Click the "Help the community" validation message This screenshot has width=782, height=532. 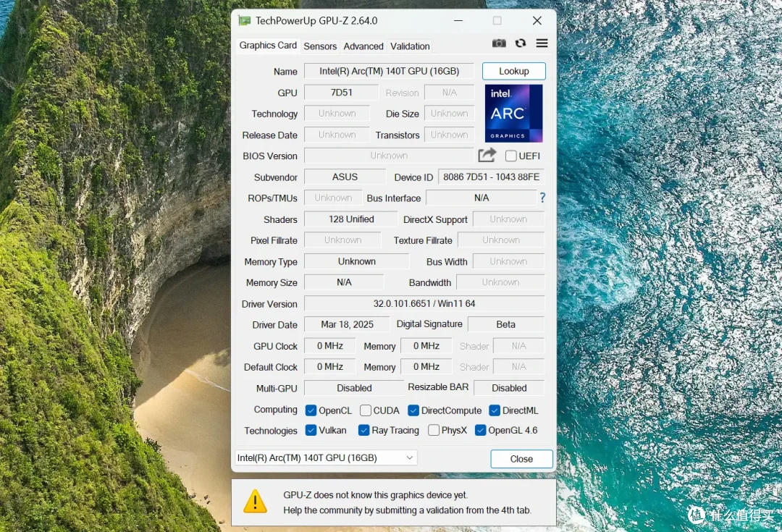[x=407, y=510]
